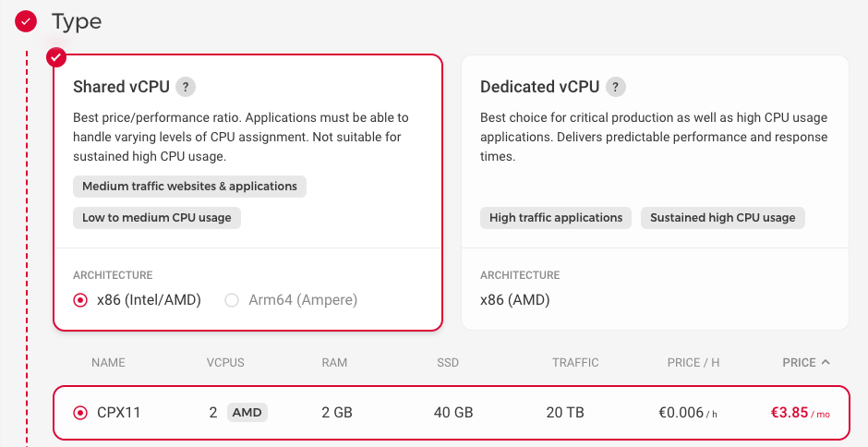Sort table by RAM column header
This screenshot has height=447, width=868.
click(x=334, y=363)
